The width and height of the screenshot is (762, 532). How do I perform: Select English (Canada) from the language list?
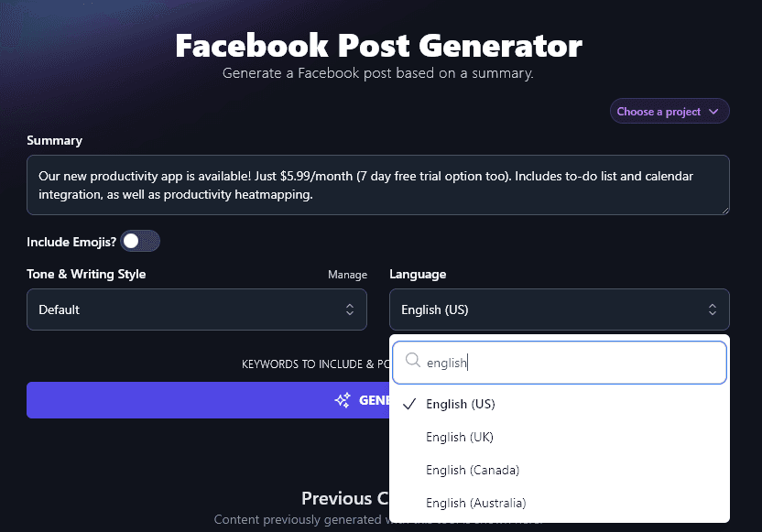pyautogui.click(x=473, y=470)
